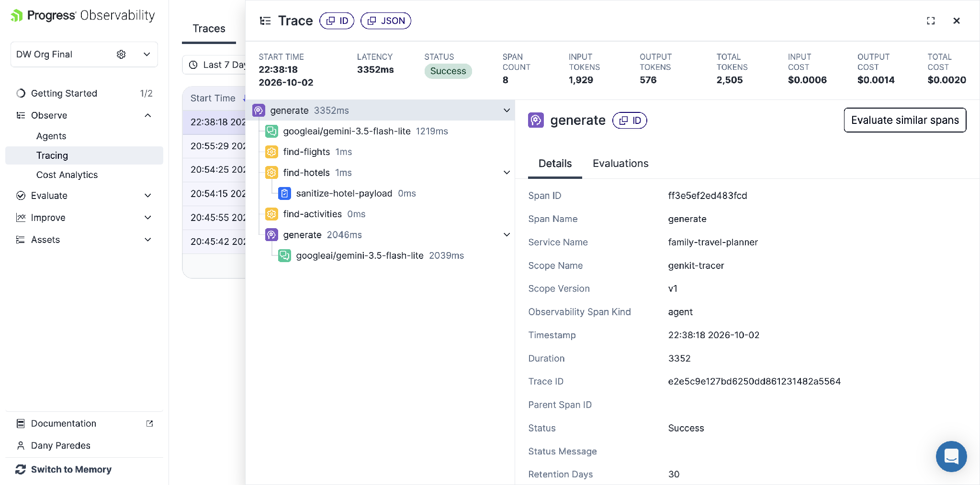Image resolution: width=980 pixels, height=485 pixels.
Task: Collapse the Observe menu section
Action: pos(148,115)
